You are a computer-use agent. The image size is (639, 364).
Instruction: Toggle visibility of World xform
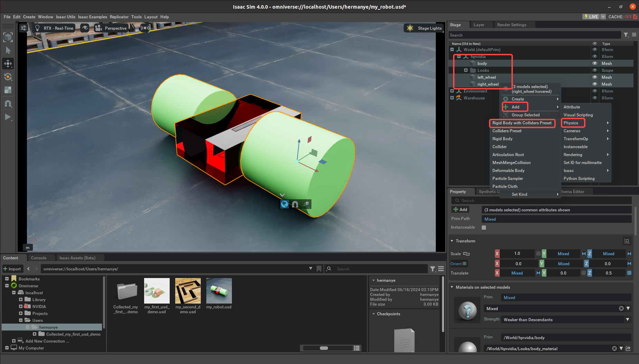595,50
